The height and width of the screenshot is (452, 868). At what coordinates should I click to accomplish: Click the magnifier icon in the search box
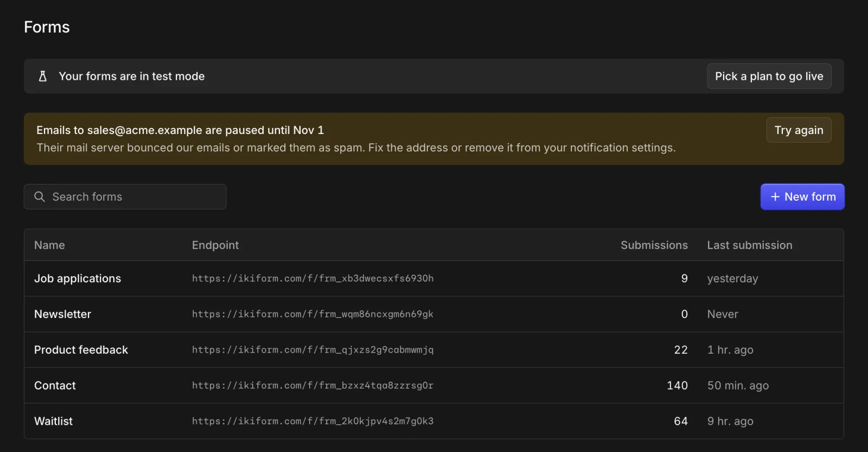(40, 196)
